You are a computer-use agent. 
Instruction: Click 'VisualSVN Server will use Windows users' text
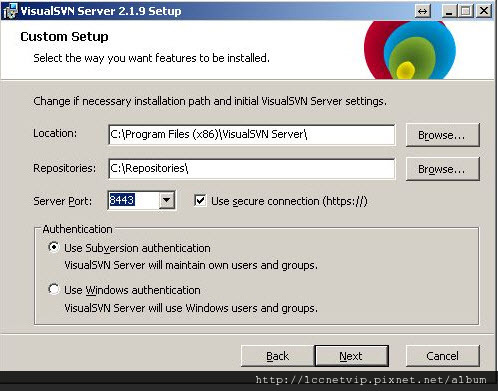[191, 308]
